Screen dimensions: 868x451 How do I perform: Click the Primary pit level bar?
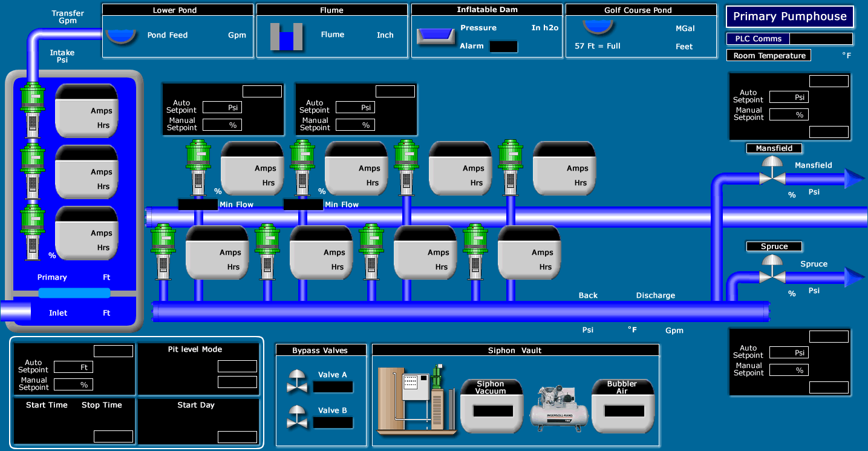[74, 294]
